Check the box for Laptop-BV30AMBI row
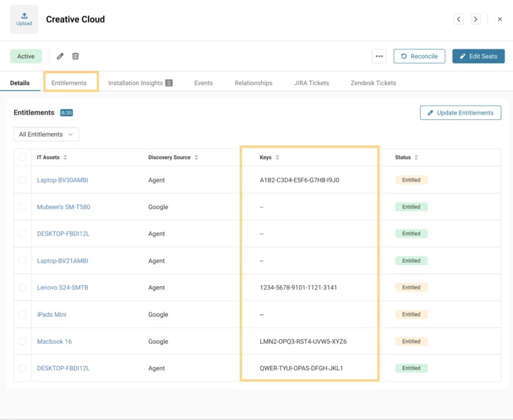513x420 pixels. coord(23,180)
